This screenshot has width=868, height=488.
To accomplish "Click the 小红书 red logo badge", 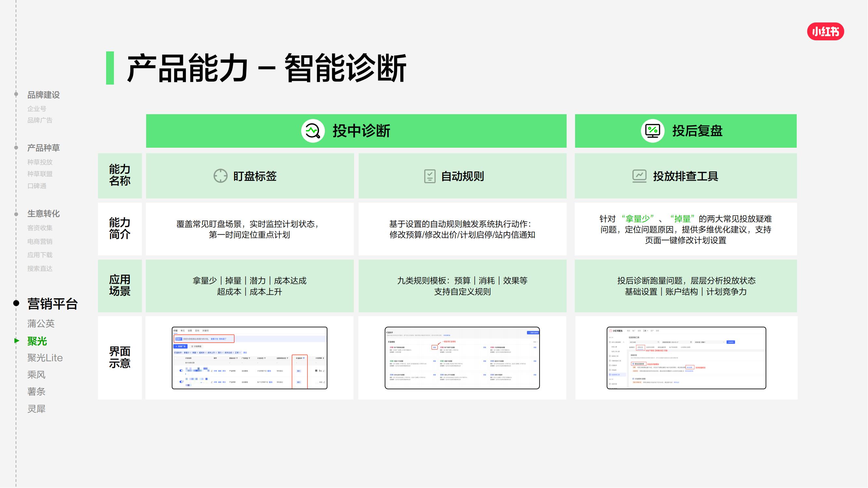I will 825,31.
